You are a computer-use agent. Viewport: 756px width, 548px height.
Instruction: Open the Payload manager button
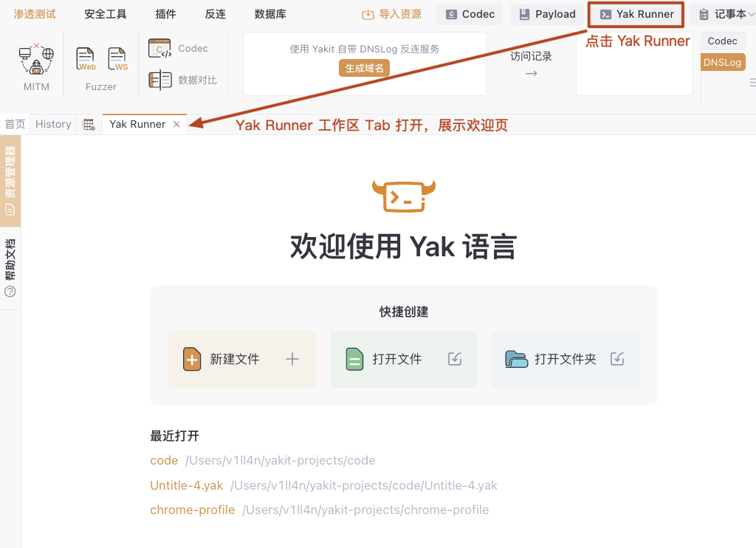coord(547,15)
